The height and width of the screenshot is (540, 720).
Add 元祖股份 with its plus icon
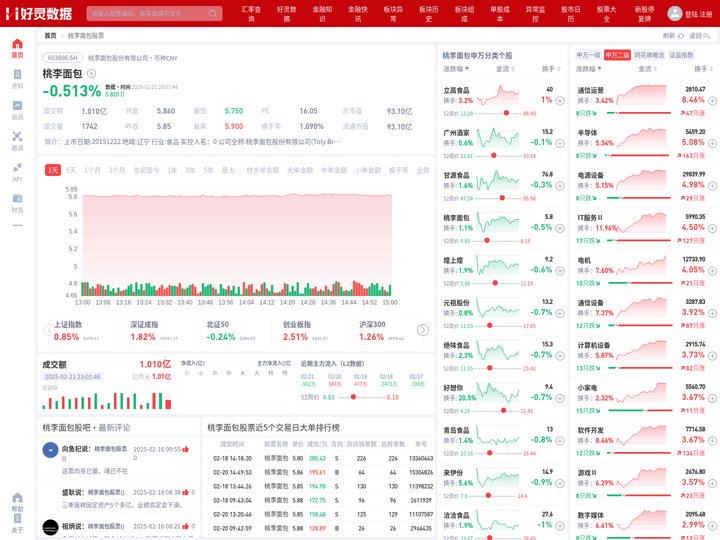tap(560, 313)
